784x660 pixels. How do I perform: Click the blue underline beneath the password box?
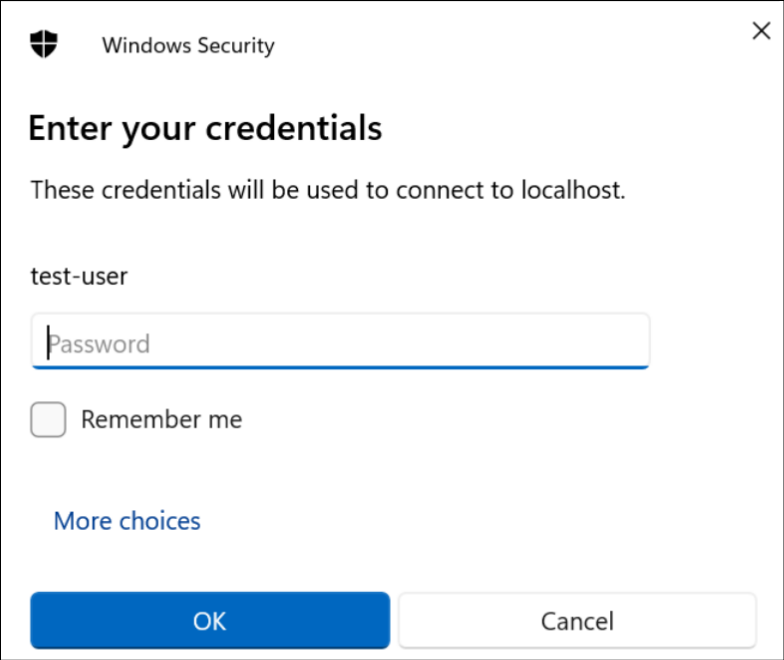[x=340, y=366]
